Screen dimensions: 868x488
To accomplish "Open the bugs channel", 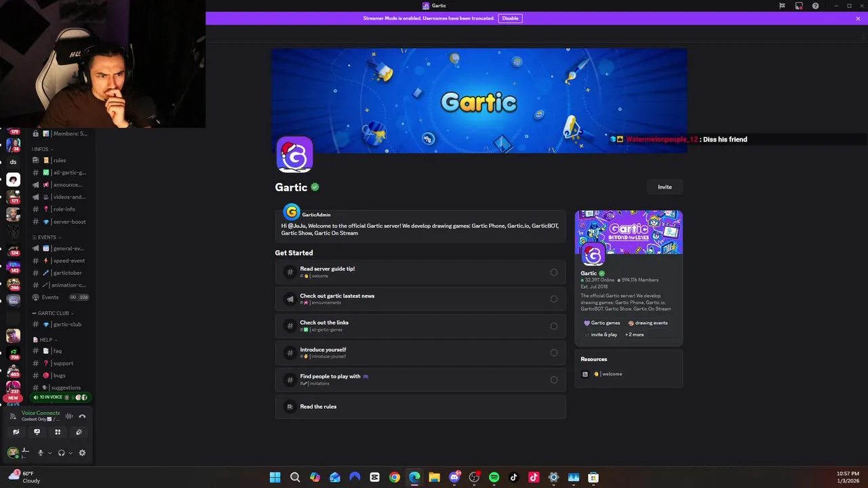I will coord(60,375).
